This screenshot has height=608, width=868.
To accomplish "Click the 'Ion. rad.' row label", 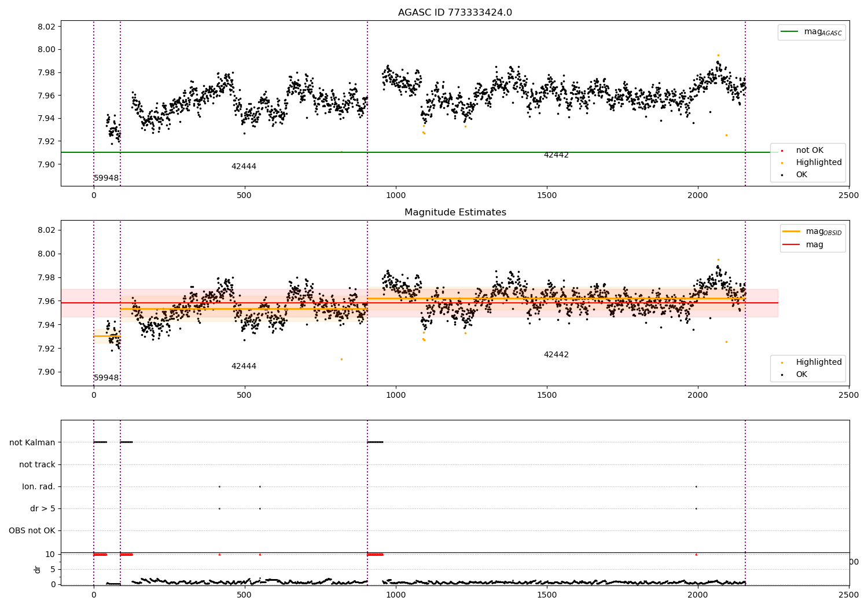I will coord(39,486).
